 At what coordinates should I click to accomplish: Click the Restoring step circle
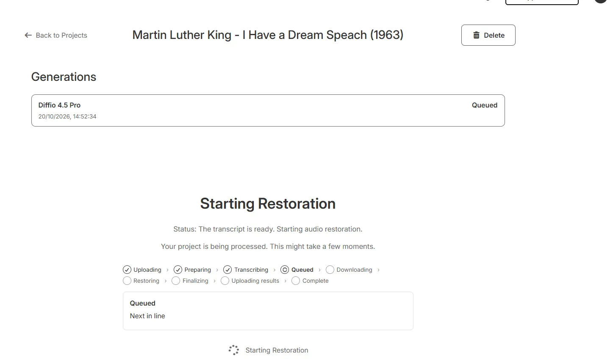pyautogui.click(x=127, y=281)
